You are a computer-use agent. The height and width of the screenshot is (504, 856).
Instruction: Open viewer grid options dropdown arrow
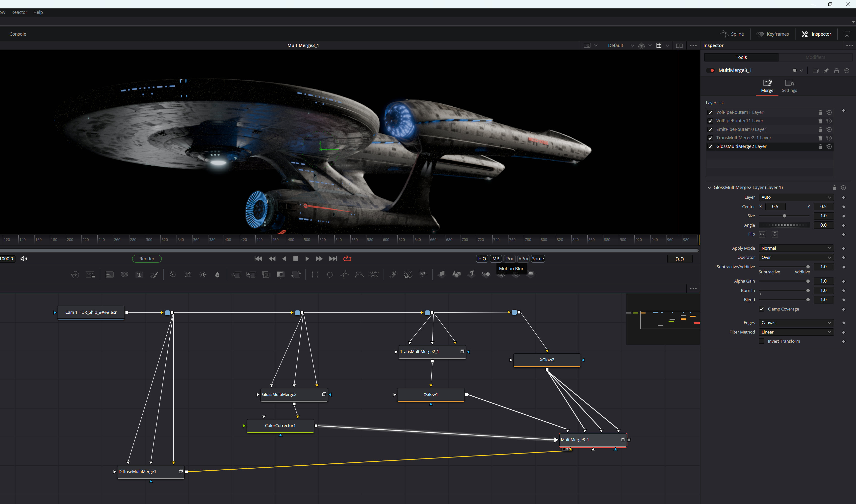click(x=667, y=46)
